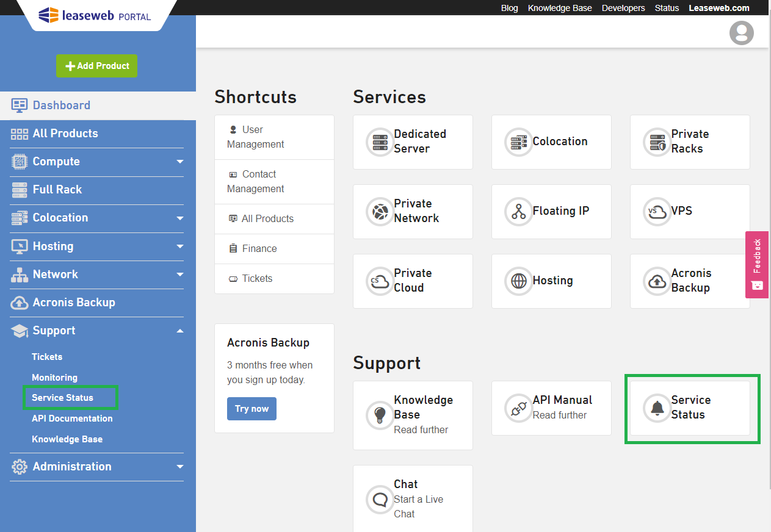
Task: Open the Developers link in top bar
Action: point(623,8)
